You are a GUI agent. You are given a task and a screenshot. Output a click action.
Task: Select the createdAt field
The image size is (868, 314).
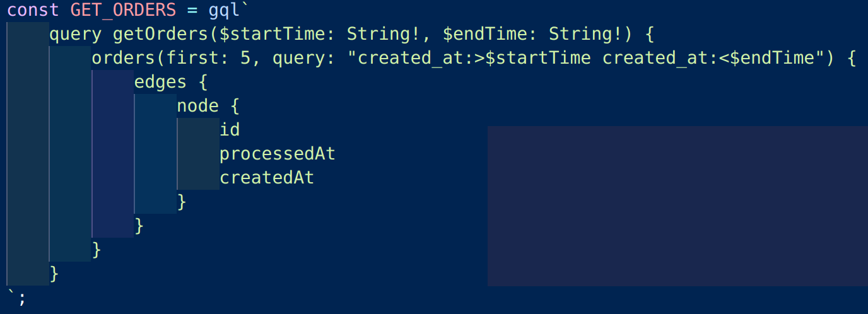point(266,178)
